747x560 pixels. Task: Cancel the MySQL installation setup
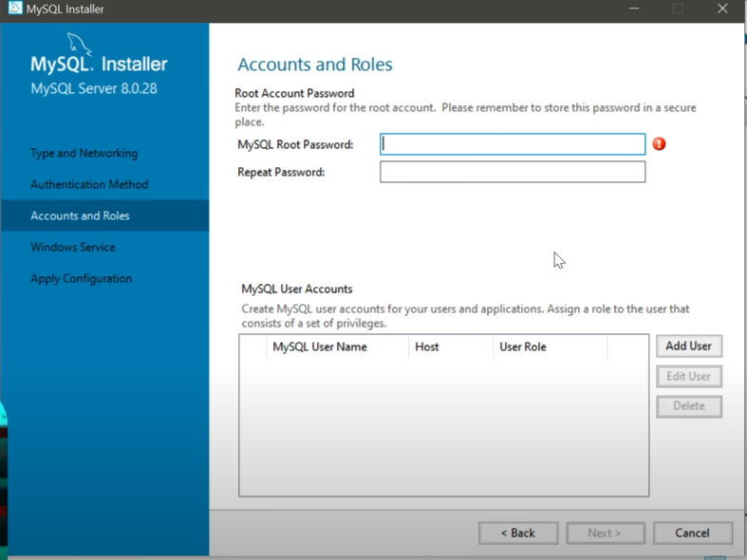[x=693, y=532]
